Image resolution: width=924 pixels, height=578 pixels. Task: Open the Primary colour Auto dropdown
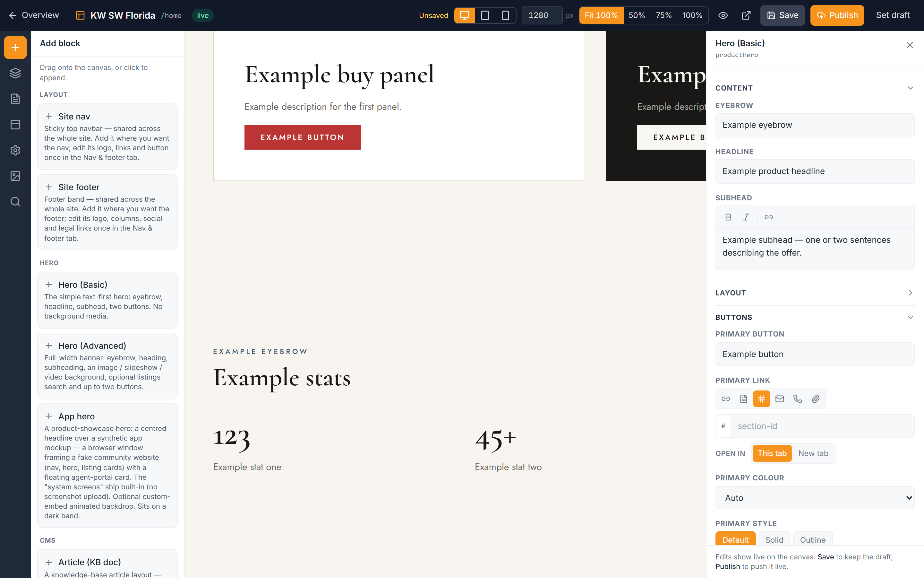(815, 498)
